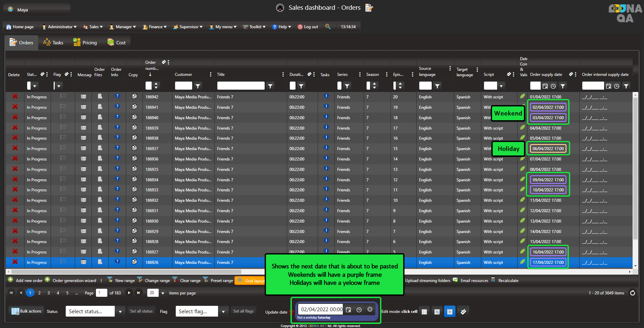
Task: Switch to the Pricing tab
Action: click(x=85, y=43)
